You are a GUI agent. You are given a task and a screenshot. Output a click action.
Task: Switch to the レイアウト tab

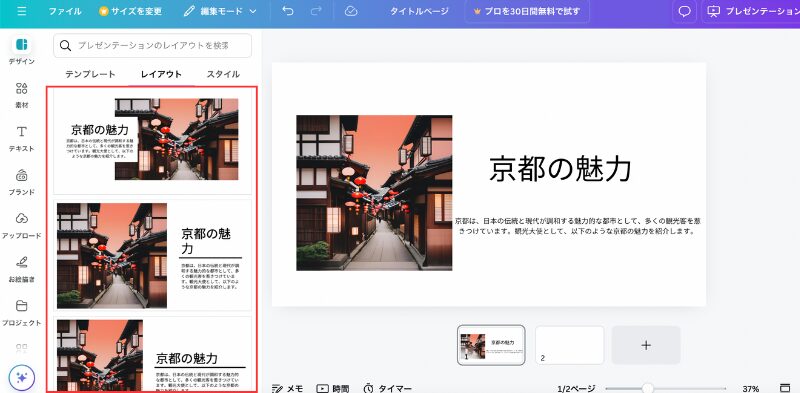pos(161,74)
